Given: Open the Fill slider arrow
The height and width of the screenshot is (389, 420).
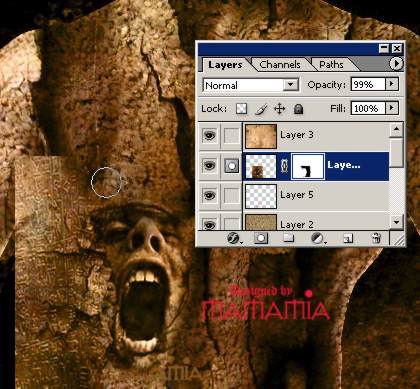Looking at the screenshot, I should [392, 108].
